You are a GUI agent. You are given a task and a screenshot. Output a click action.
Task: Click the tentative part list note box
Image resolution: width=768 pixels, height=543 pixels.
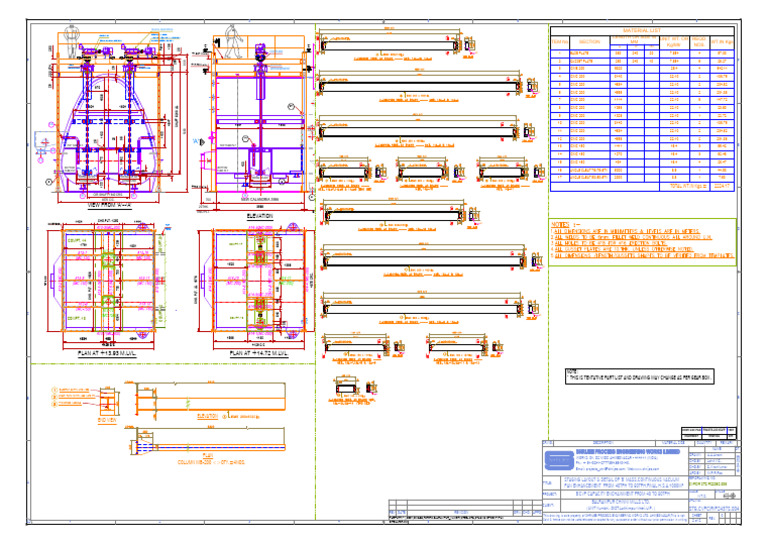click(639, 376)
